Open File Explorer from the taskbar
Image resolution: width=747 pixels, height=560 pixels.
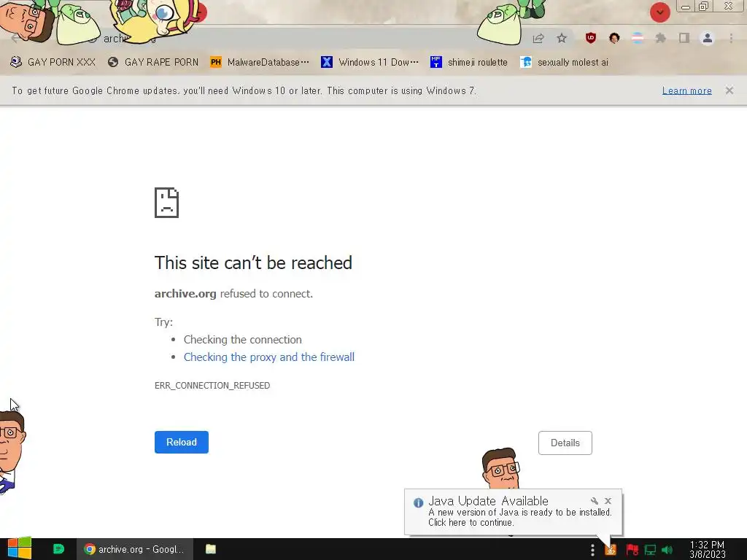click(x=211, y=549)
